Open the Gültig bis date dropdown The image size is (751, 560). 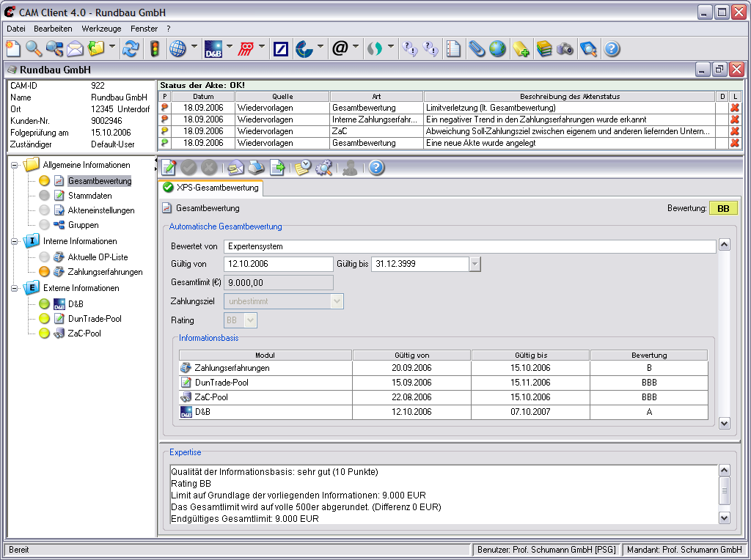click(475, 264)
